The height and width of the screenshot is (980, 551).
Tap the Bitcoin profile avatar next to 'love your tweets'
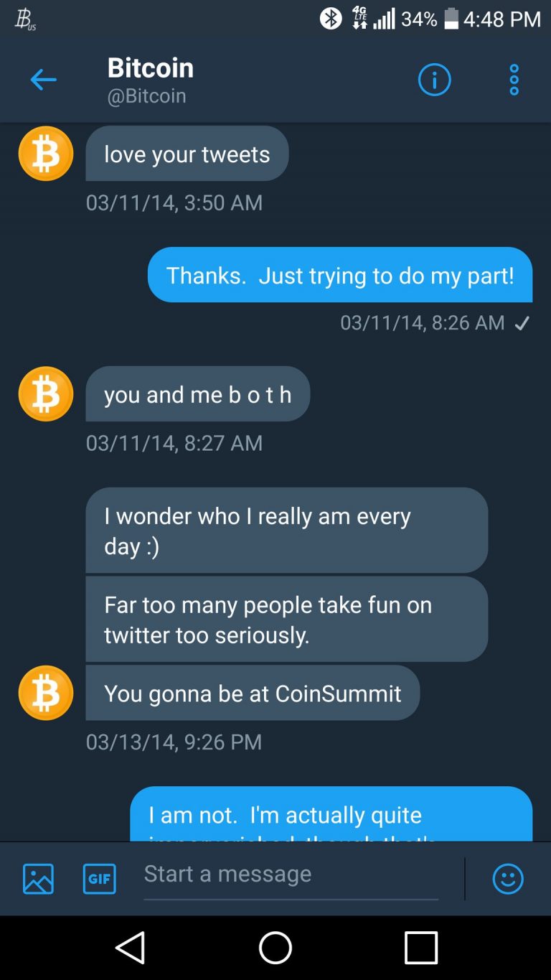click(45, 153)
